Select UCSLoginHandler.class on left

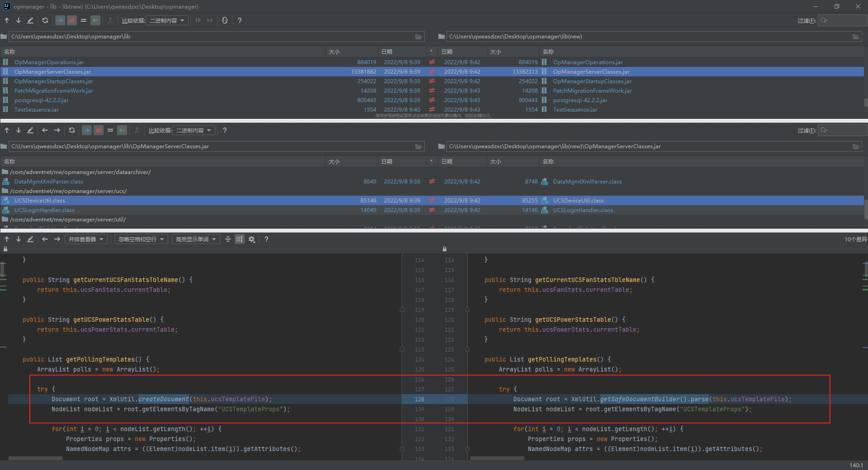click(44, 210)
